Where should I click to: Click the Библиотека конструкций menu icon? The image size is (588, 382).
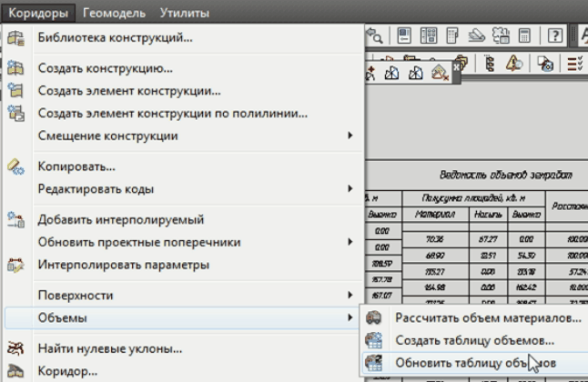(16, 38)
